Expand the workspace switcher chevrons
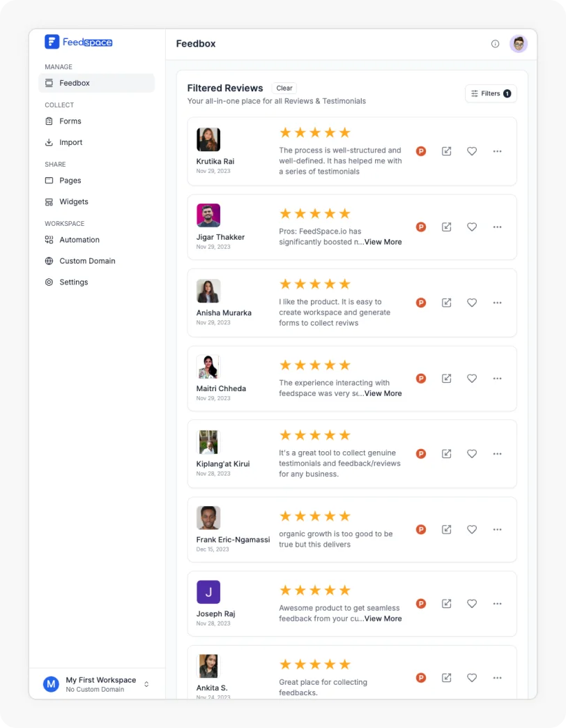 click(x=146, y=684)
